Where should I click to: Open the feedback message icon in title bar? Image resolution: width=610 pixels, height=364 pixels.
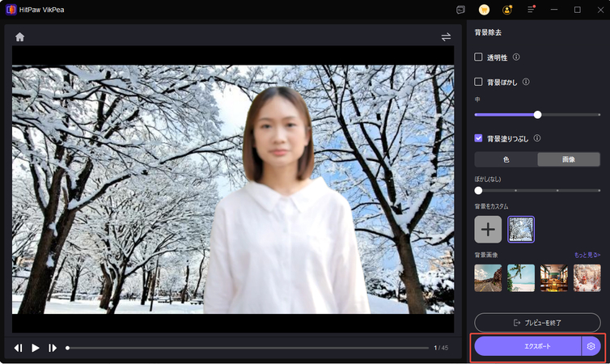click(460, 10)
